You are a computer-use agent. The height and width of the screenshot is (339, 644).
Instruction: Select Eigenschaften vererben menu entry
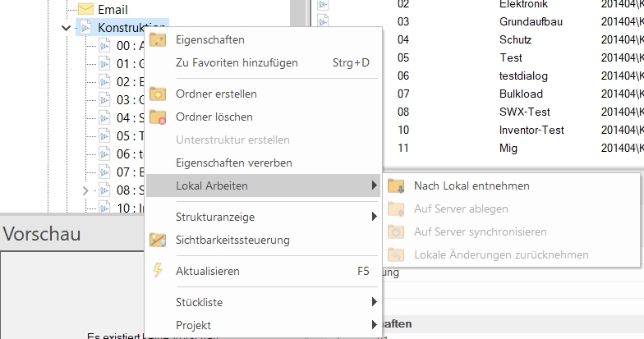[x=233, y=163]
